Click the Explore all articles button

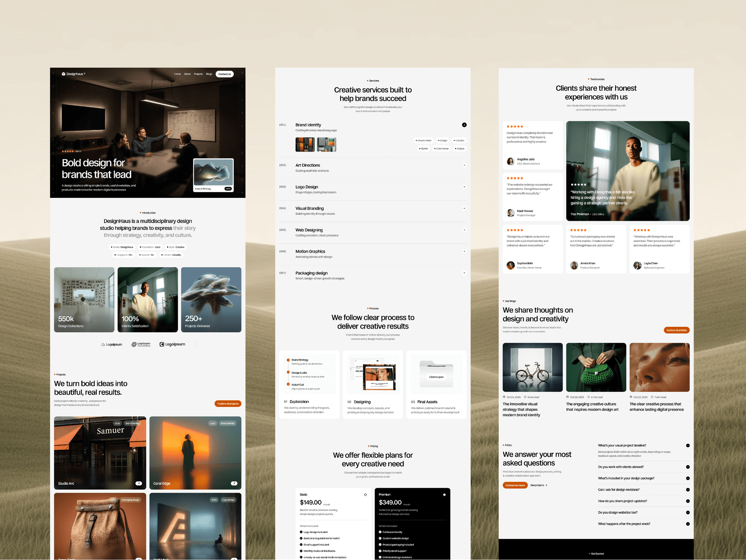click(x=676, y=330)
